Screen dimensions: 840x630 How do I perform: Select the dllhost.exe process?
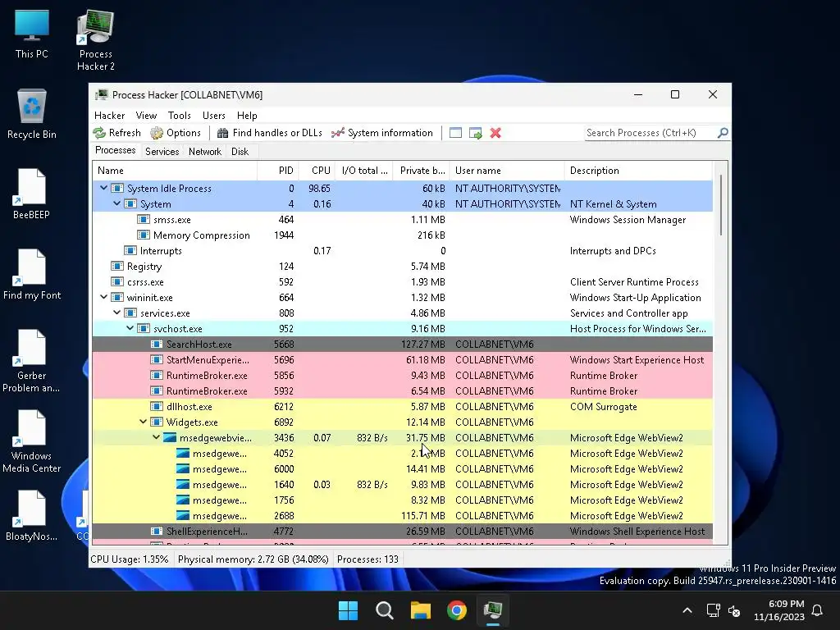tap(402, 406)
